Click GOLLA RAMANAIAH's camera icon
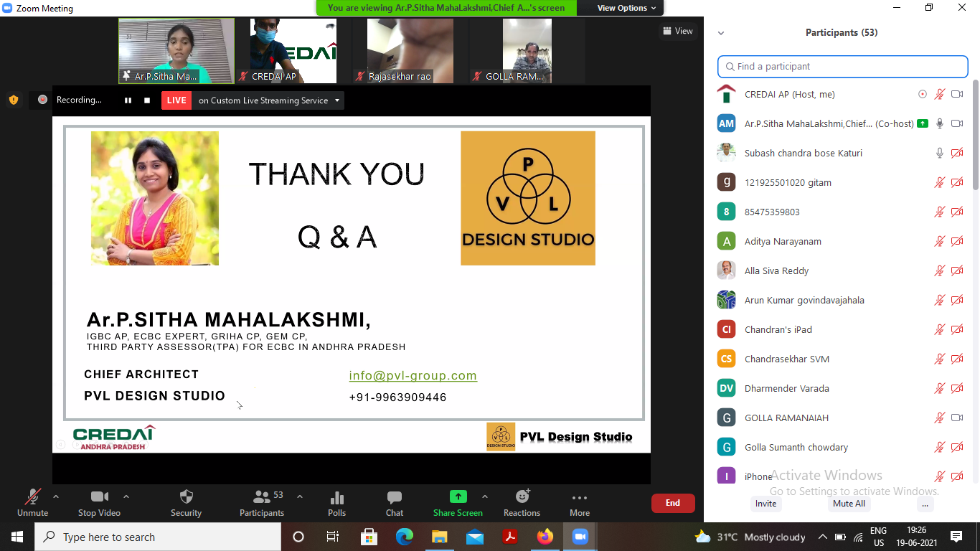Viewport: 980px width, 551px height. (x=957, y=418)
